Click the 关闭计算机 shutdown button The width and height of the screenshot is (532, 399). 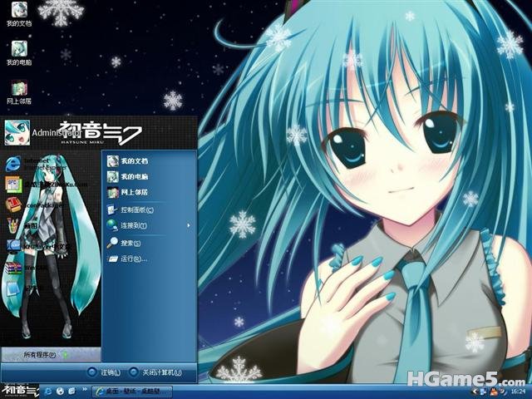(x=155, y=372)
